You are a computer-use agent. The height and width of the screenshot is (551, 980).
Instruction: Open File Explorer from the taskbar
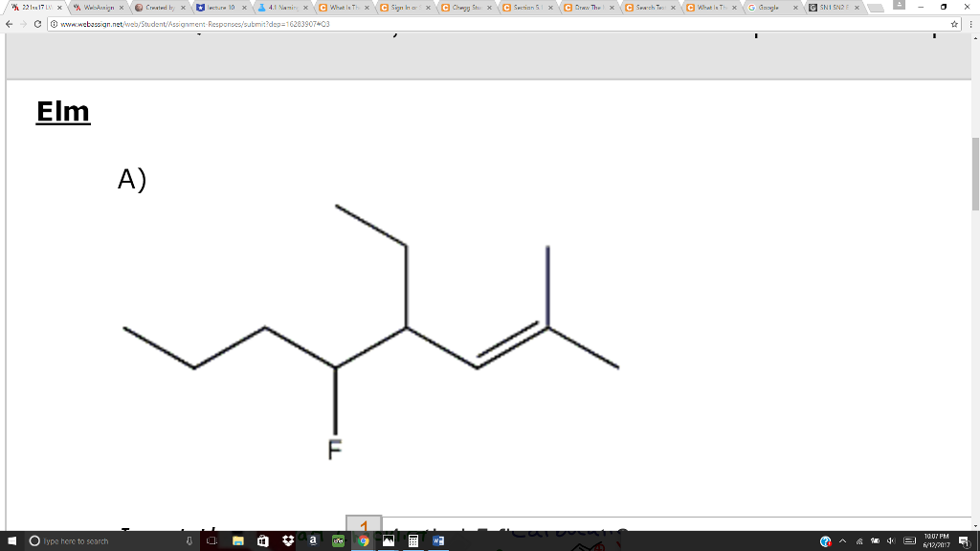(236, 540)
